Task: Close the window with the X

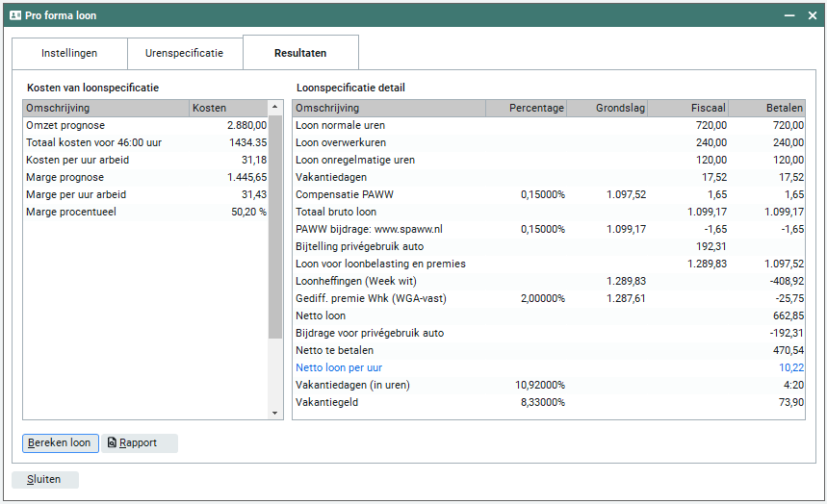Action: coord(813,15)
